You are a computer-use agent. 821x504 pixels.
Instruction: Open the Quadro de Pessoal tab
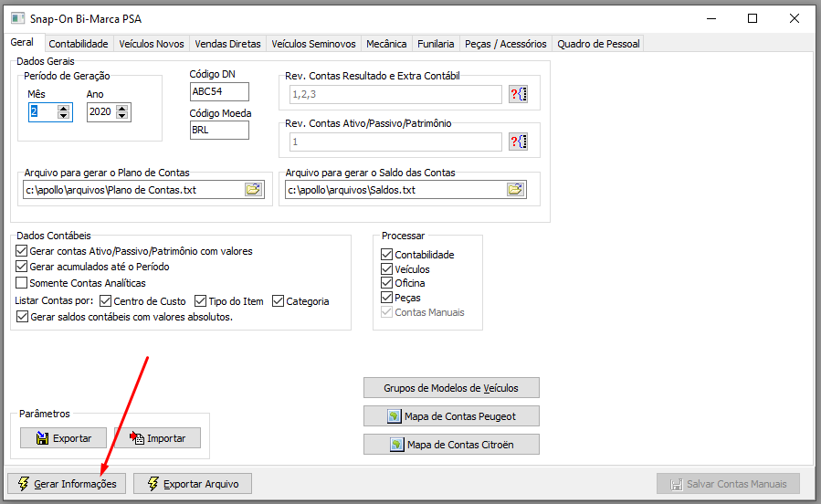tap(598, 44)
